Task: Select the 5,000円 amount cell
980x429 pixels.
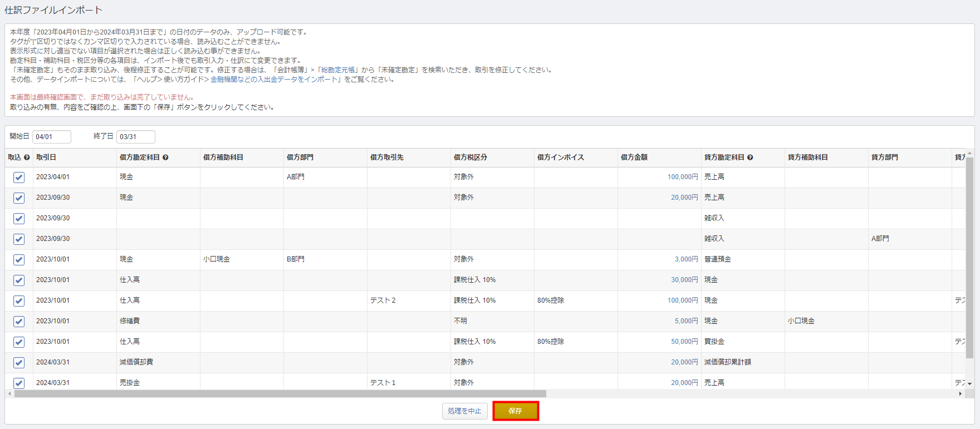Action: (x=660, y=321)
